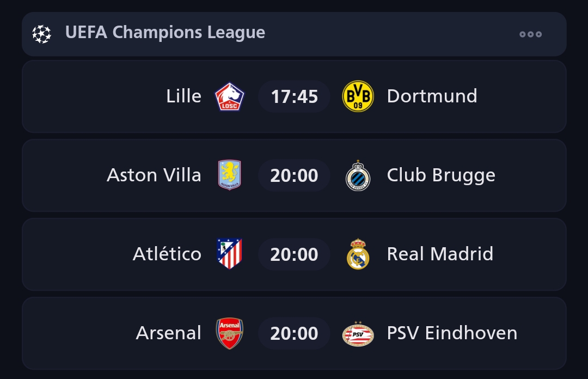Open the UEFA Champions League title
The width and height of the screenshot is (588, 379).
point(165,33)
